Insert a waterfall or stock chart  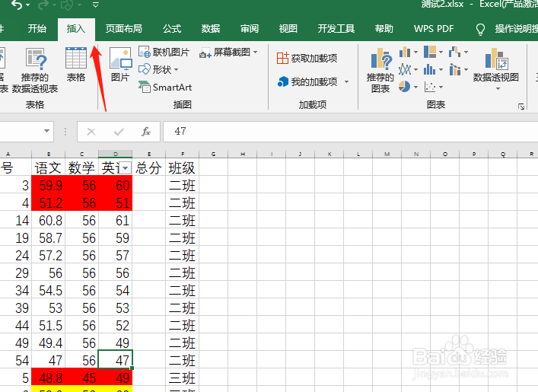(x=454, y=53)
